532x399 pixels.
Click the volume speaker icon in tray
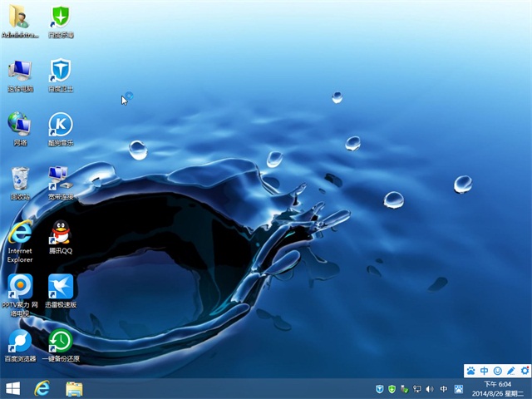click(430, 389)
